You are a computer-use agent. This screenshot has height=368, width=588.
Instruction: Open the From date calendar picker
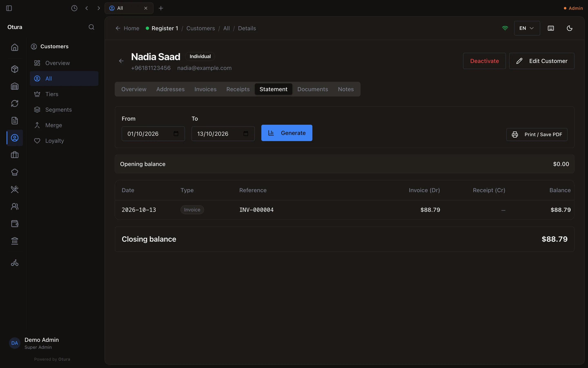point(176,134)
